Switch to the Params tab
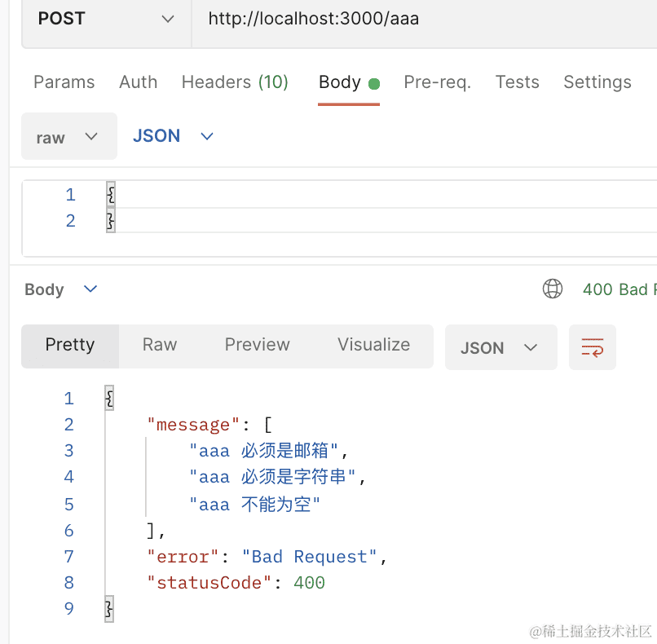657x644 pixels. pos(64,82)
